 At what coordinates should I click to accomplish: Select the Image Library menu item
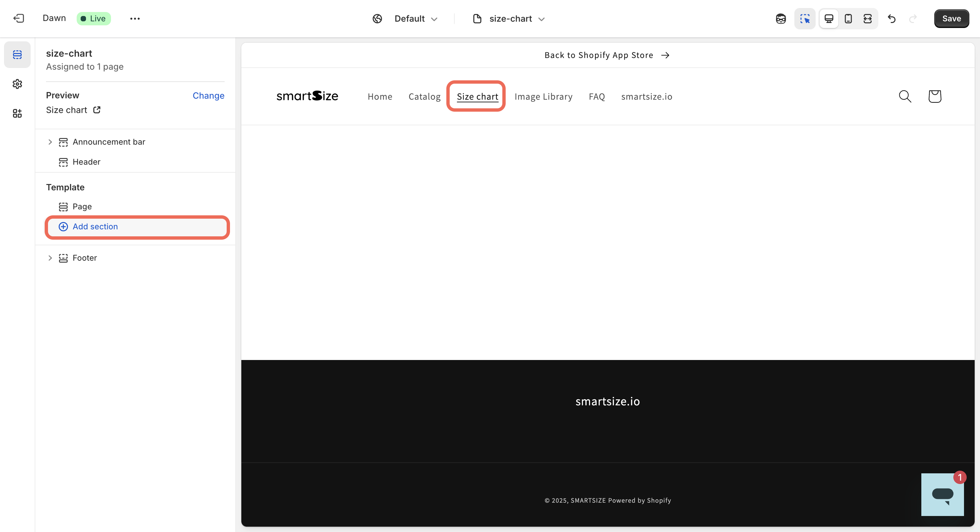543,96
